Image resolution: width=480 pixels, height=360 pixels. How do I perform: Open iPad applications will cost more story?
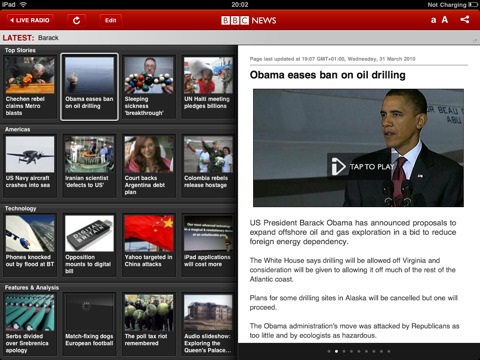click(208, 245)
